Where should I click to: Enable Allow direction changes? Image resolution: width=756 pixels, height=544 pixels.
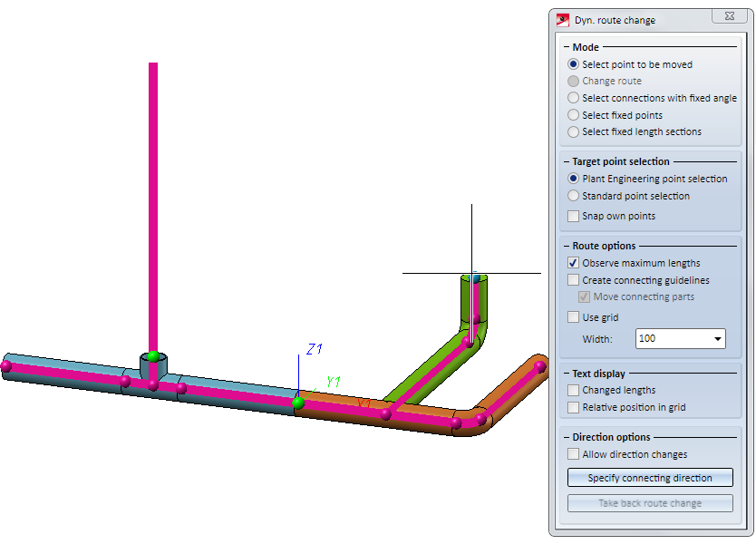tap(573, 454)
